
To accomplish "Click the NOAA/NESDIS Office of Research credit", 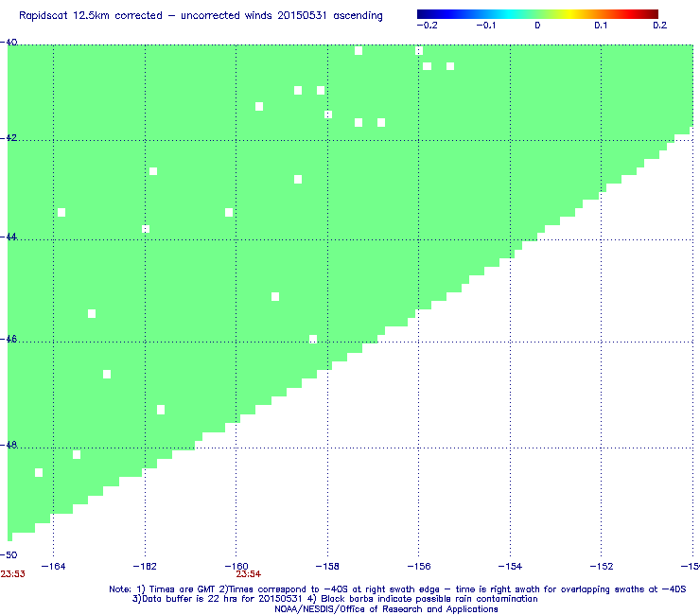I will pos(386,609).
